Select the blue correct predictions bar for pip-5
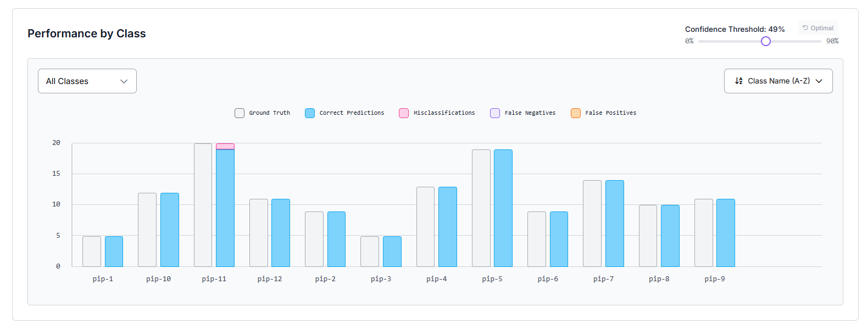The image size is (868, 329). (x=503, y=208)
